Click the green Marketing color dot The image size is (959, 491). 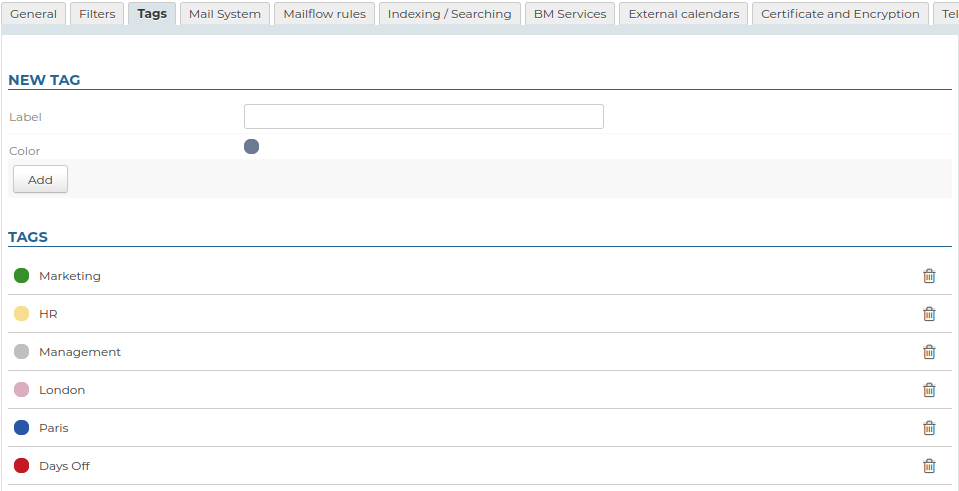click(22, 276)
